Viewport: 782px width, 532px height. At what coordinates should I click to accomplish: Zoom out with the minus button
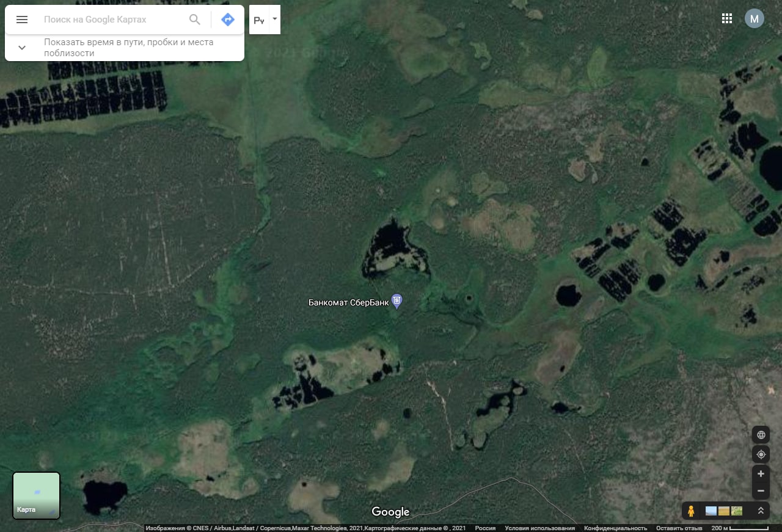tap(761, 490)
